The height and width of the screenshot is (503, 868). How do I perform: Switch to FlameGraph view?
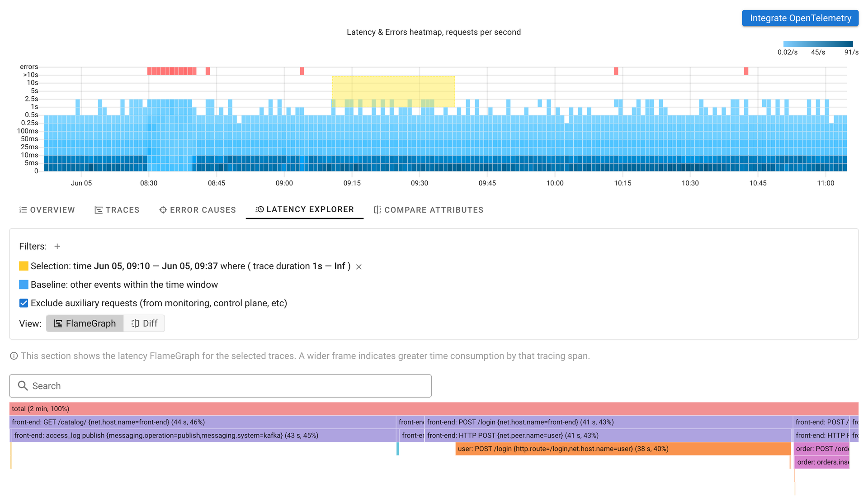click(x=85, y=323)
